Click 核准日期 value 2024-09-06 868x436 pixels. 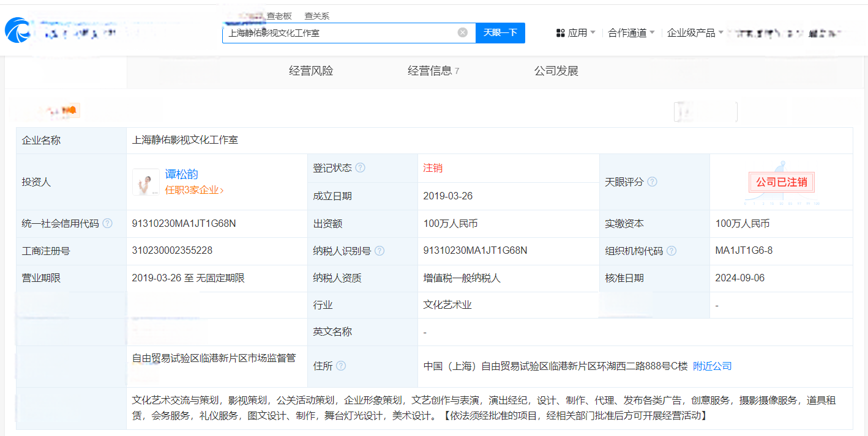click(739, 278)
